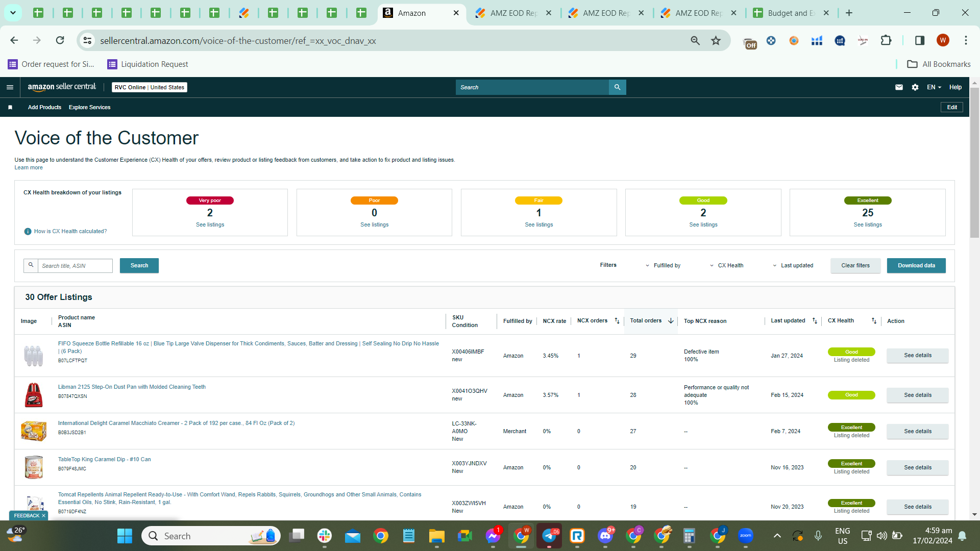The height and width of the screenshot is (551, 980).
Task: Click the RVC Online United States account switcher
Action: click(150, 87)
